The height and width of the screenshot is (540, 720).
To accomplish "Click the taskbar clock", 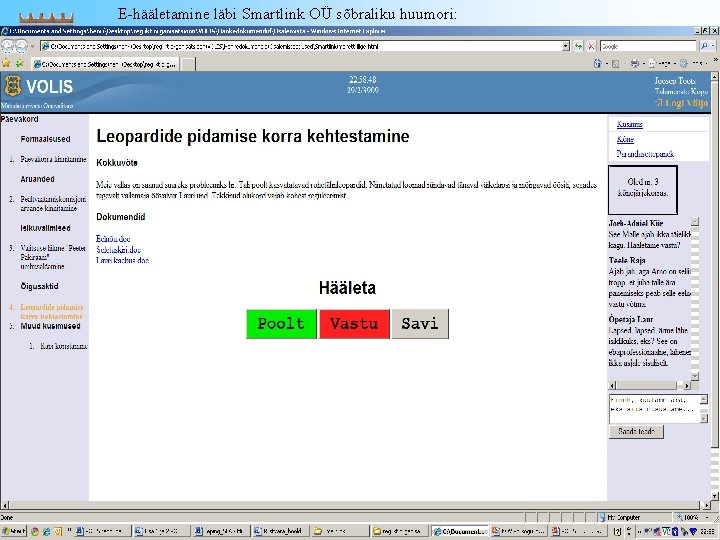I will click(710, 531).
